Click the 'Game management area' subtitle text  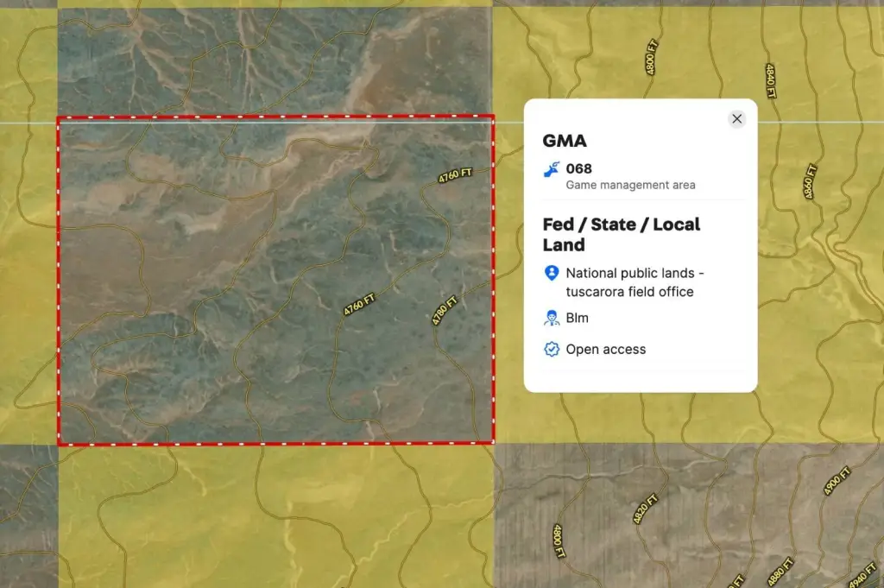click(630, 185)
